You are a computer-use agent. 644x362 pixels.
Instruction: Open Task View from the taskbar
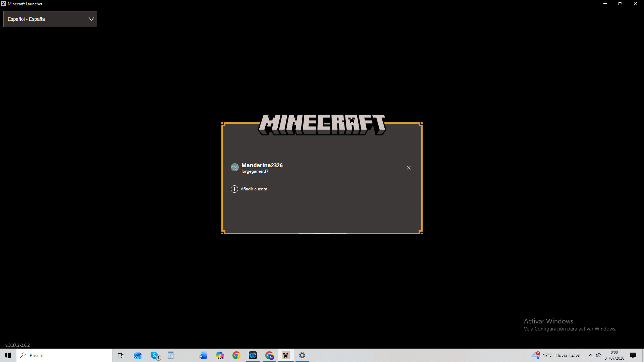click(121, 355)
